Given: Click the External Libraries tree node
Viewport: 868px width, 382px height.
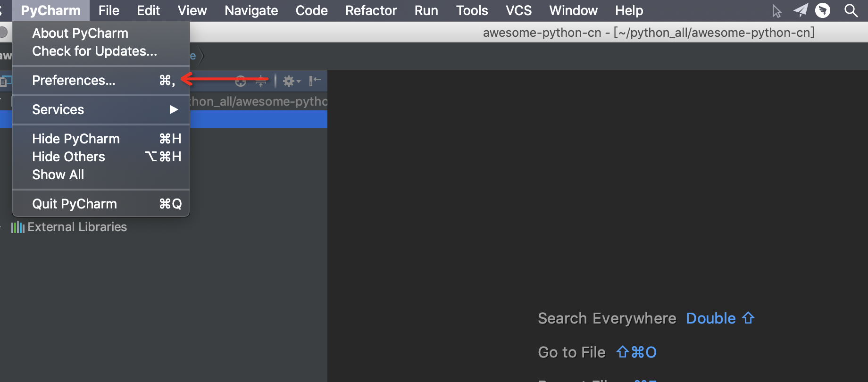Looking at the screenshot, I should pyautogui.click(x=77, y=227).
